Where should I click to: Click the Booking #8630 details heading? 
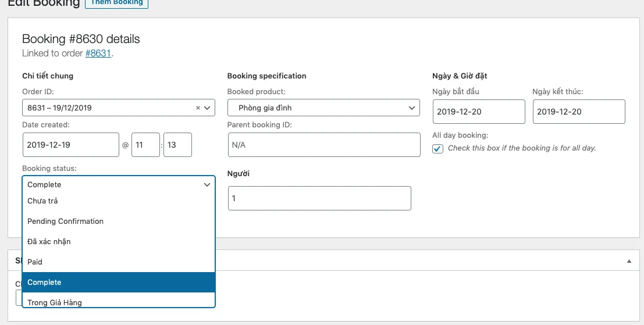pyautogui.click(x=81, y=39)
